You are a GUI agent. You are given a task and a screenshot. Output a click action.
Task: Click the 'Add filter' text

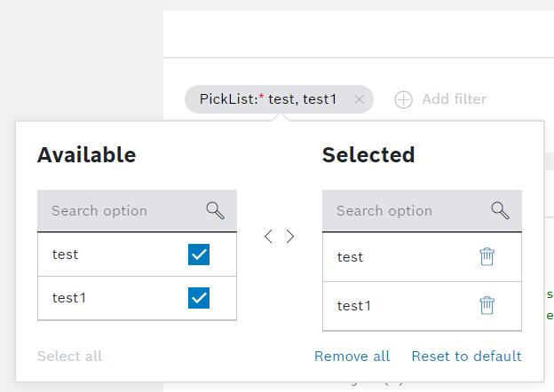455,99
